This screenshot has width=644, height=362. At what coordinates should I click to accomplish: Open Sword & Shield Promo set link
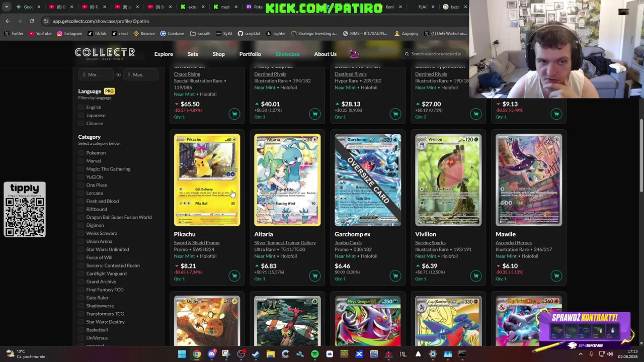pyautogui.click(x=197, y=243)
